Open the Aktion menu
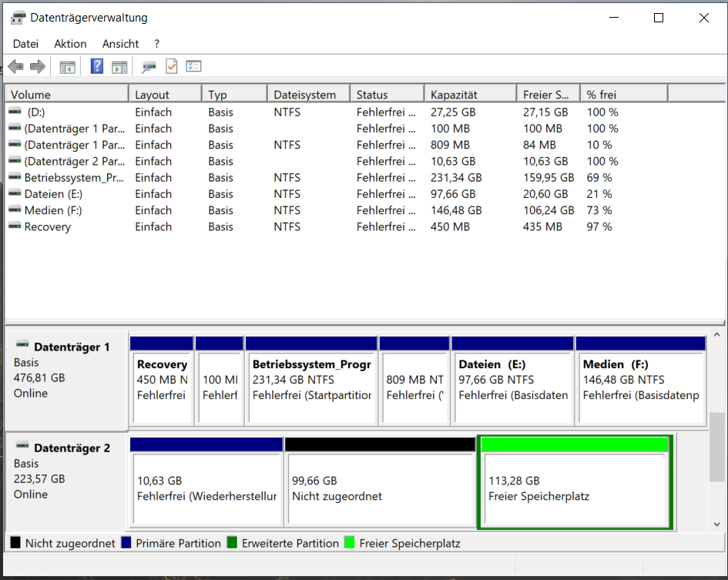Screen dimensions: 728x580 click(70, 44)
